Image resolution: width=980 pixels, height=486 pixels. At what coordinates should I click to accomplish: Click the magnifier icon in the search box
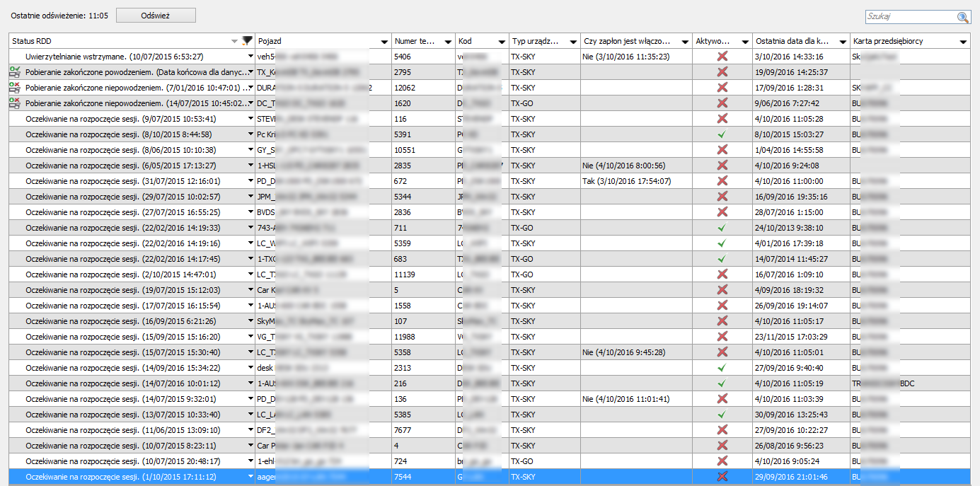point(962,18)
